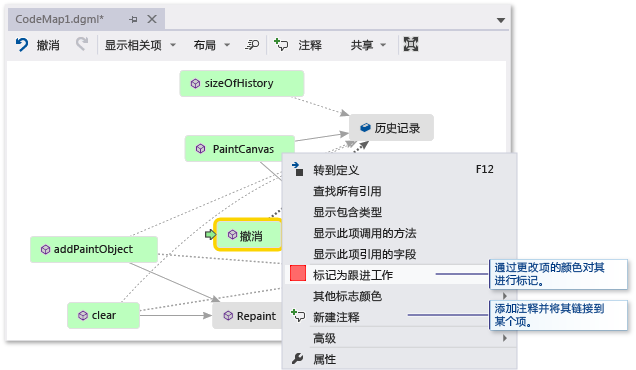Viewport: 636px width, 370px height.
Task: Click the blue undo arrow icon
Action: [22, 45]
